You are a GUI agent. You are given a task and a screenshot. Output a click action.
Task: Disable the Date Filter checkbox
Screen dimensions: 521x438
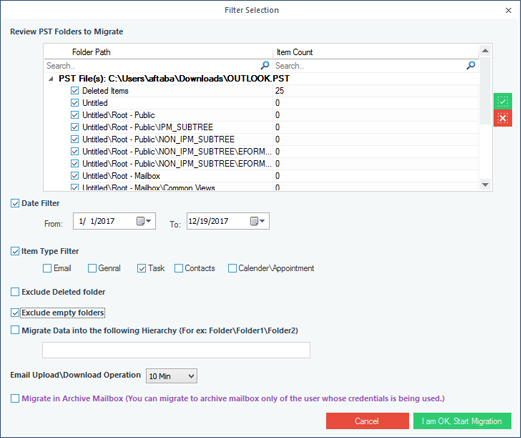coord(15,203)
